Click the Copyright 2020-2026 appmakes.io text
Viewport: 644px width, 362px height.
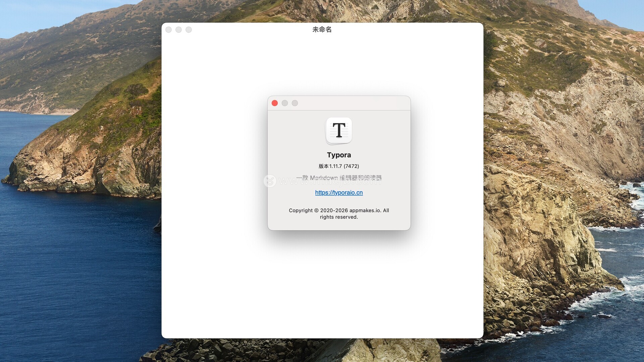(x=339, y=214)
